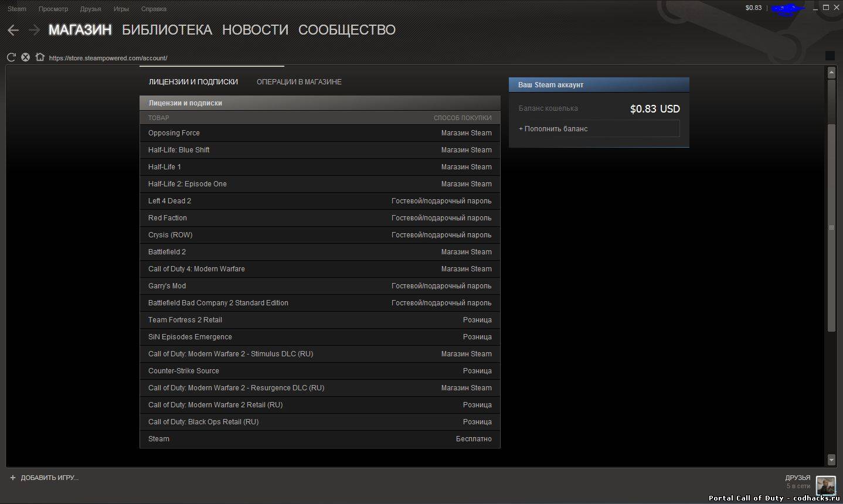Click Call of Duty: Black Ops Retail (RU)
Viewport: 843px width, 504px height.
tap(320, 422)
